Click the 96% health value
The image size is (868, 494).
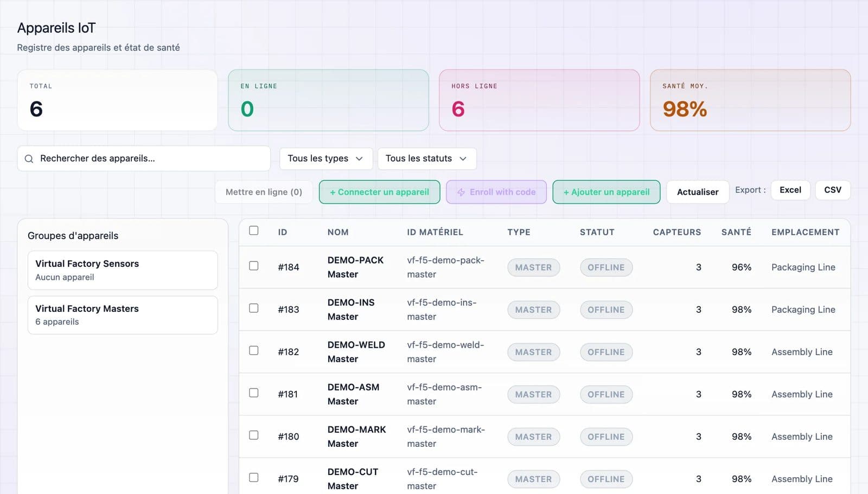[x=741, y=267]
